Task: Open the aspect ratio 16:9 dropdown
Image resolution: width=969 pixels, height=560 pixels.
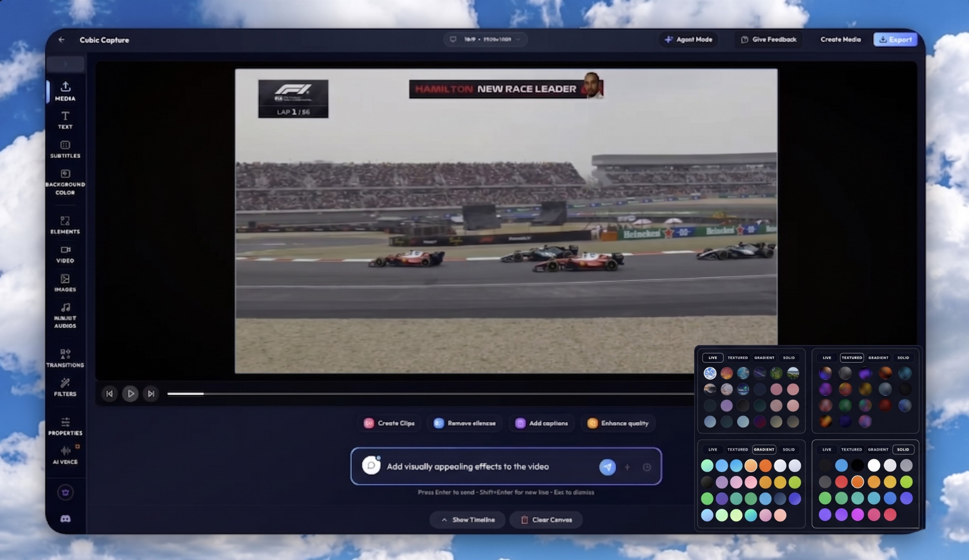Action: coord(485,39)
